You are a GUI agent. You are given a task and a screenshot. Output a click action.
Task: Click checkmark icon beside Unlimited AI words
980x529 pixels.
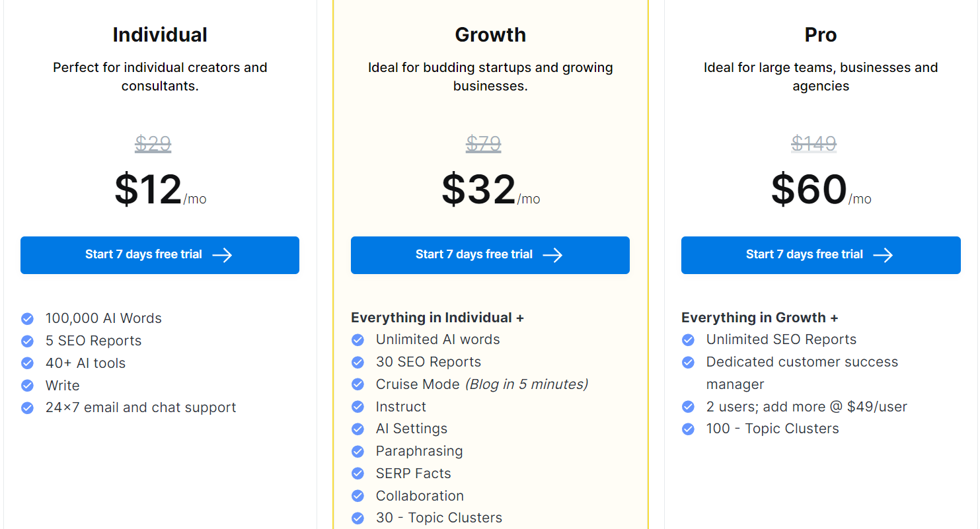click(x=358, y=340)
